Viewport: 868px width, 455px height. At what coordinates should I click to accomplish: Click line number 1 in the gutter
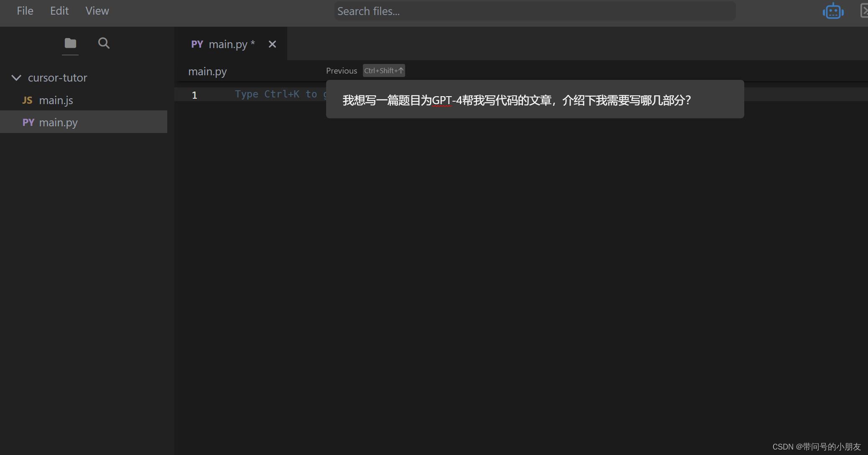coord(194,95)
